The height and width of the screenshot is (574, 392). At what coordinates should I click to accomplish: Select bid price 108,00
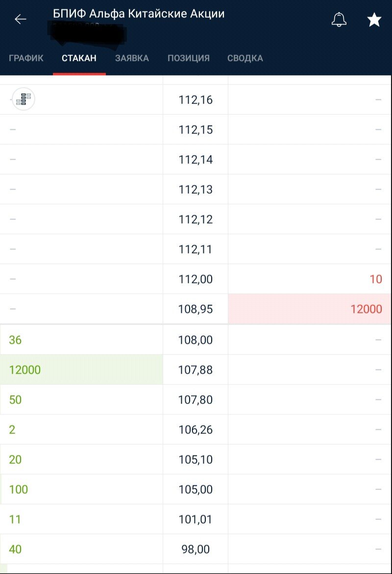[196, 340]
